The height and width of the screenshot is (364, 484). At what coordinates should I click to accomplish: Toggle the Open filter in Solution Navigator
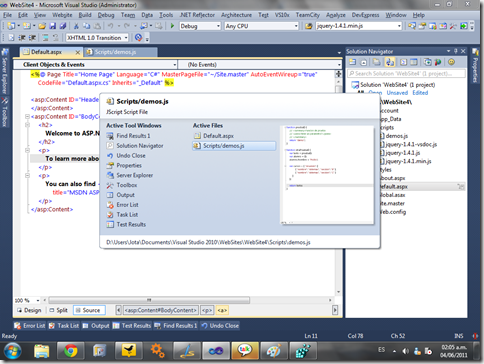[x=375, y=93]
